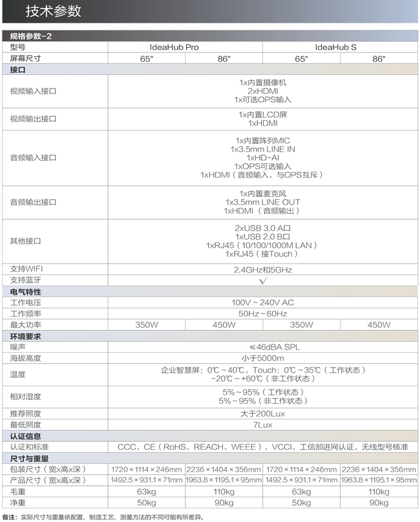Click the 1x内置LCD屏 entry
The width and height of the screenshot is (420, 522).
(263, 114)
